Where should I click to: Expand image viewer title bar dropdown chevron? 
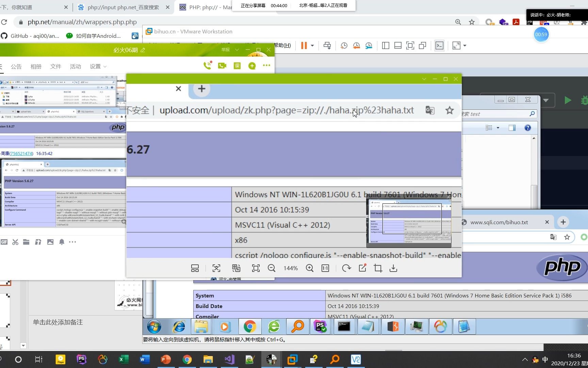(424, 79)
